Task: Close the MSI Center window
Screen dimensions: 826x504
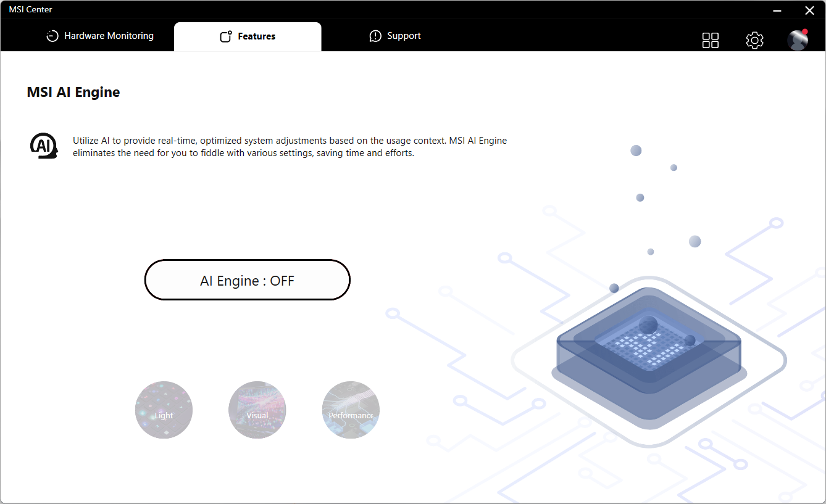Action: (809, 10)
